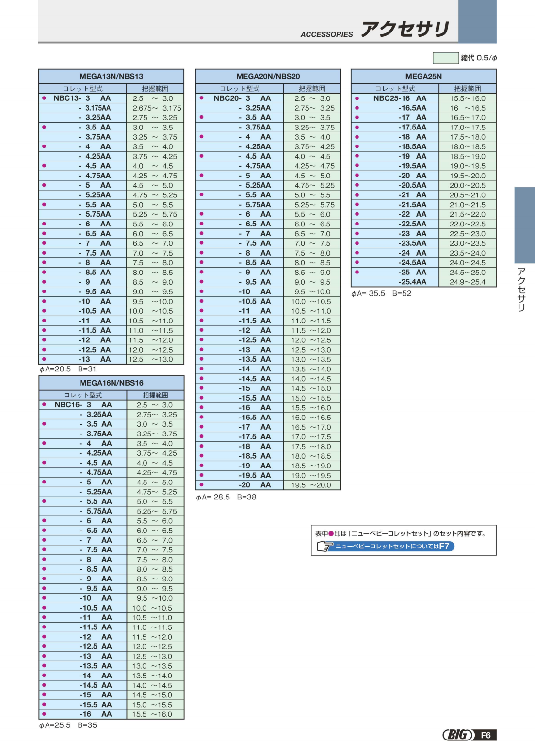Click the -24.5AA row in MEGA25N
This screenshot has height=756, width=535.
[x=423, y=262]
